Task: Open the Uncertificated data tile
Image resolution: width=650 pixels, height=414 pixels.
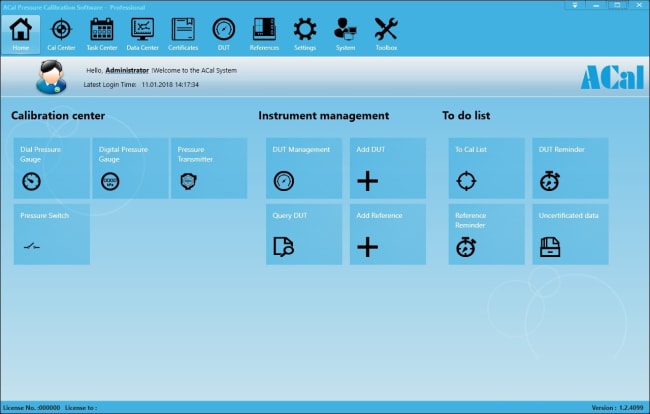Action: click(x=570, y=234)
